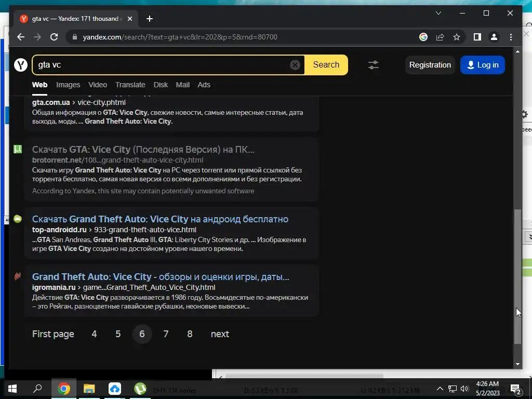
Task: Click next results page link
Action: coord(220,334)
